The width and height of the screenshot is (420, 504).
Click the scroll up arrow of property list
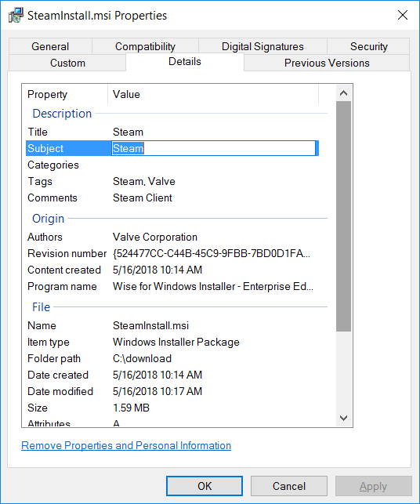(x=343, y=93)
